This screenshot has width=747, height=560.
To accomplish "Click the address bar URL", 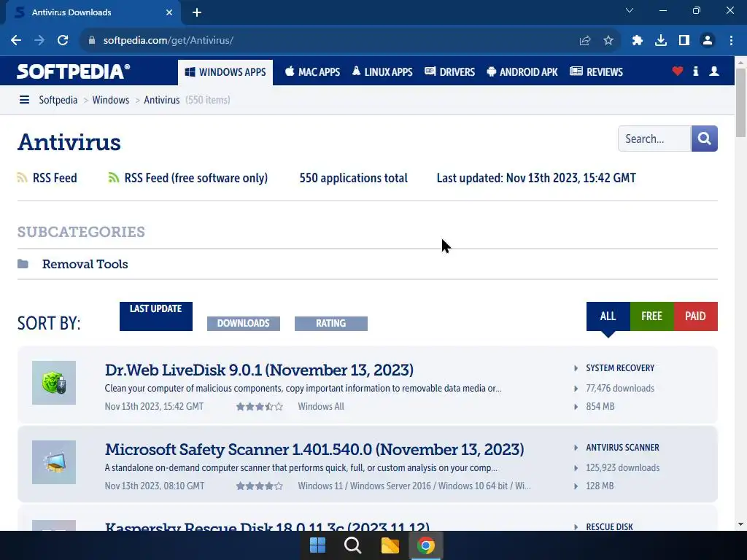I will [169, 41].
